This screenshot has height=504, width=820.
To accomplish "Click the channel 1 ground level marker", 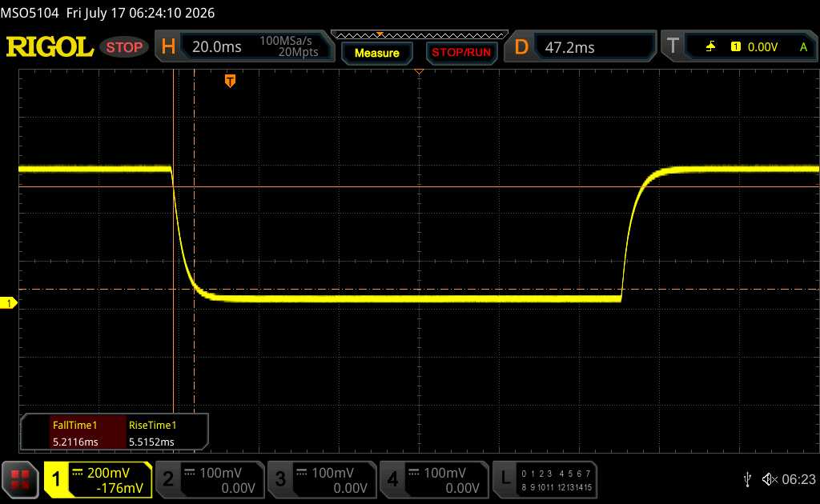I will (8, 303).
